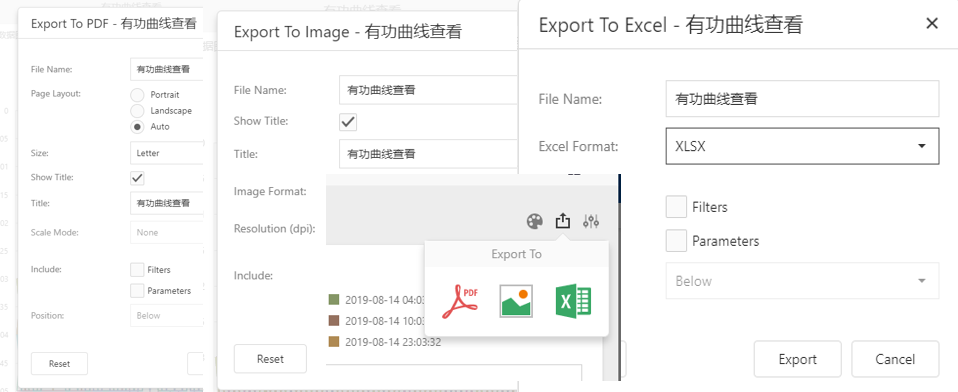958x392 pixels.
Task: Enable Parameters checkbox in Excel dialog
Action: [676, 241]
